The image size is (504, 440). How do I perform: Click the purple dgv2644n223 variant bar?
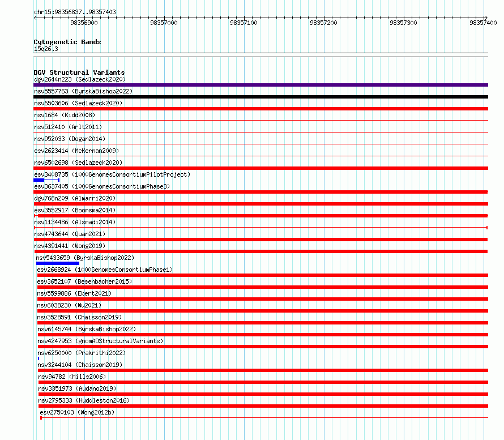(x=260, y=85)
